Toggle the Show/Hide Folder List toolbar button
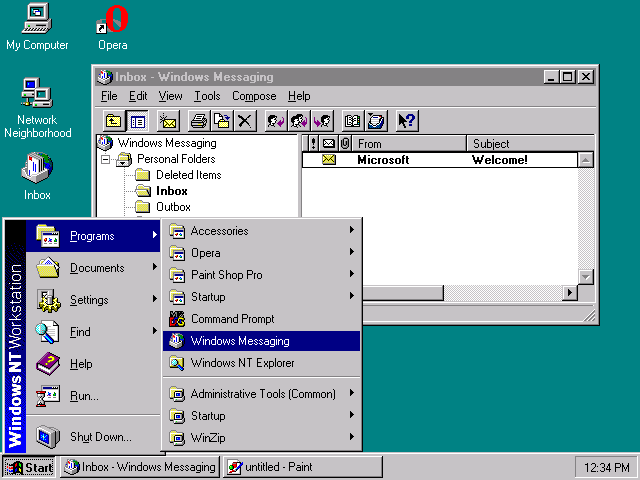Viewport: 640px width, 480px height. point(137,121)
